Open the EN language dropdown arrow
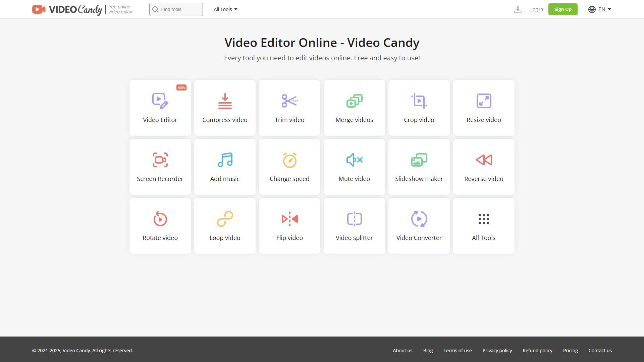Screen dimensions: 644x362 tap(609, 9)
